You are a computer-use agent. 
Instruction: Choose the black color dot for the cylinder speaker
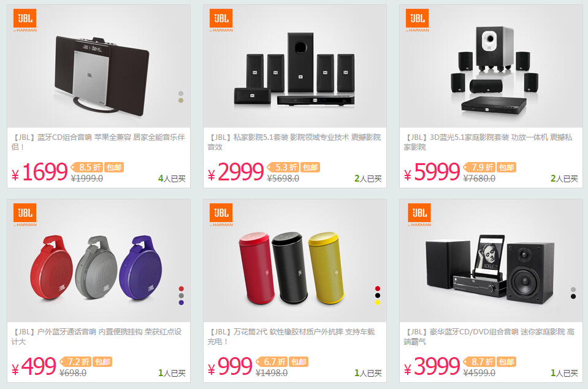click(378, 296)
